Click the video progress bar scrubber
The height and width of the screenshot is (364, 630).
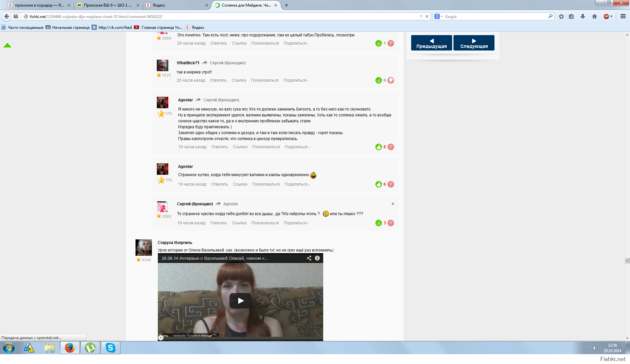(161, 338)
